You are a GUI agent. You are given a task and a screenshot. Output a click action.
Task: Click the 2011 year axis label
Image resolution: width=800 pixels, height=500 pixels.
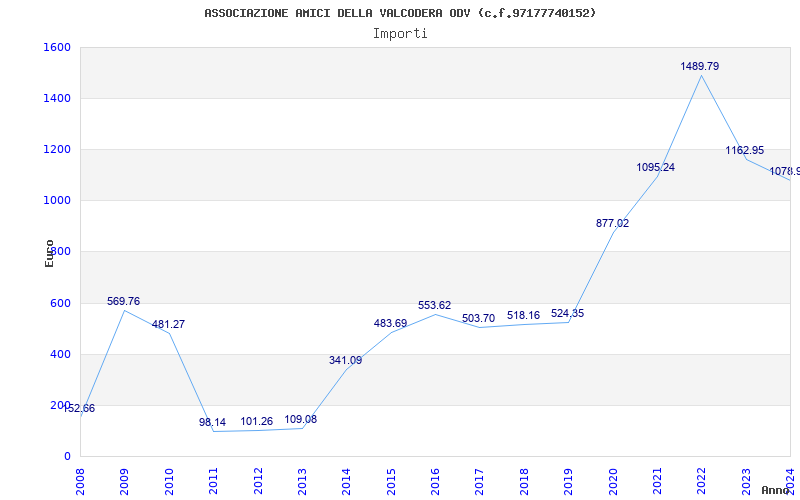click(213, 482)
